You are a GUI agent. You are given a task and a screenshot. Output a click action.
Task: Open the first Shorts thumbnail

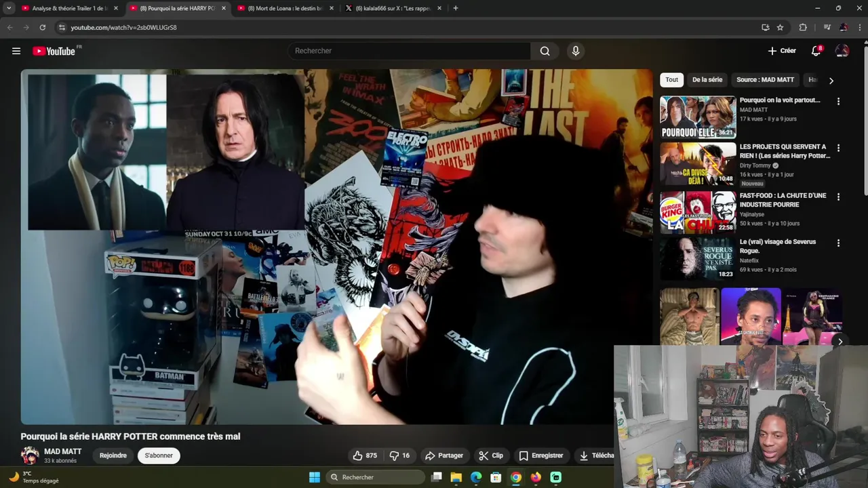689,316
